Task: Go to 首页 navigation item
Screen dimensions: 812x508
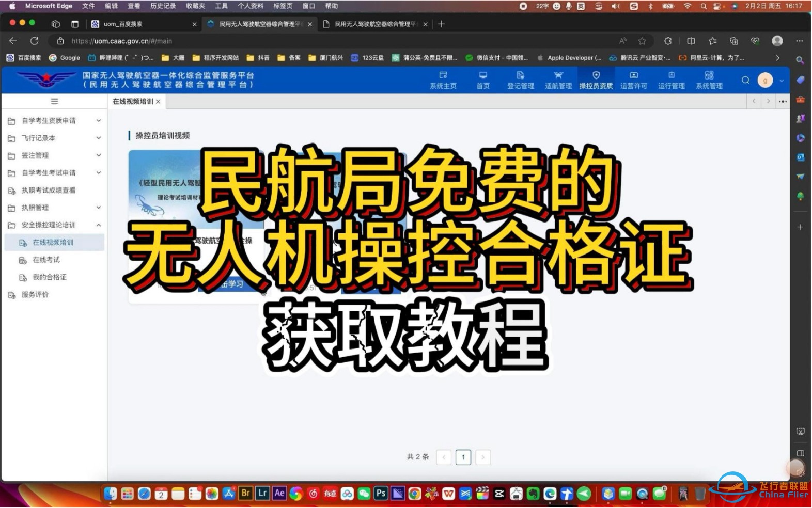Action: pos(483,81)
